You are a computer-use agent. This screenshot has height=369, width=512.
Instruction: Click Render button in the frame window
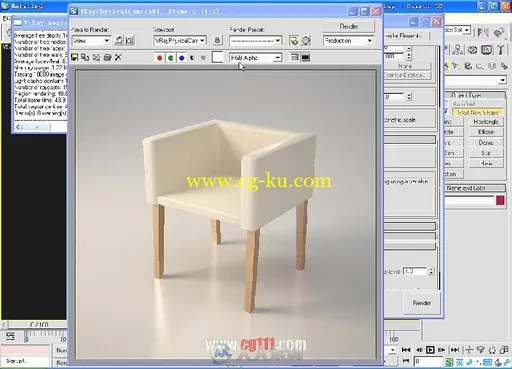click(x=349, y=26)
